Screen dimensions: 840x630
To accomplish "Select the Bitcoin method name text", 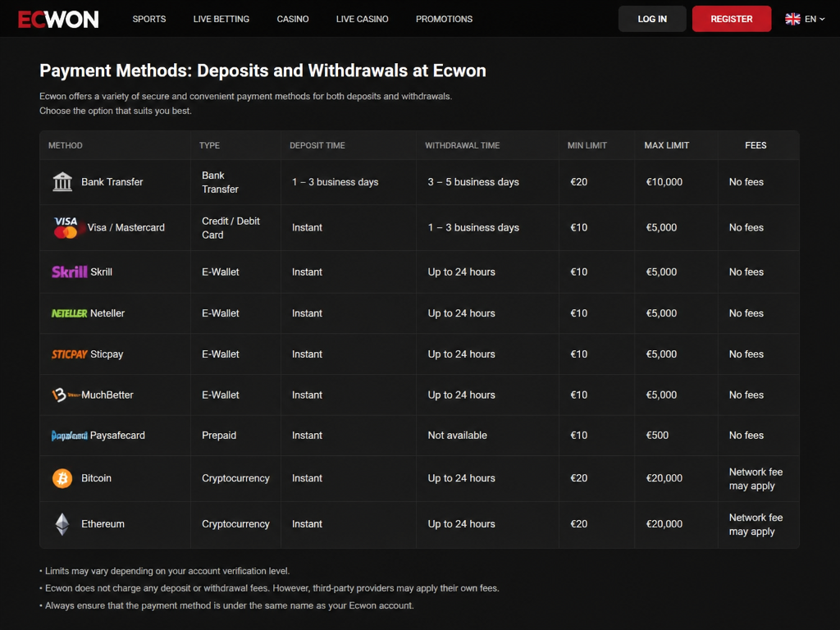I will click(x=97, y=478).
